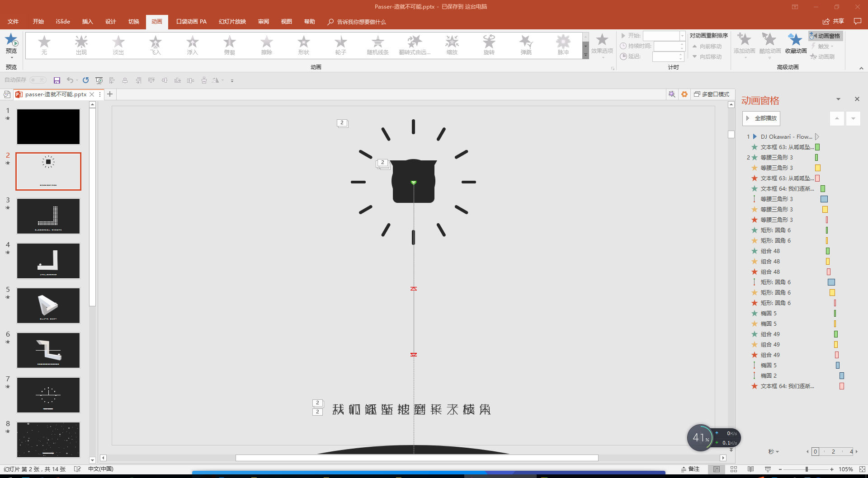Click the 共享 share button
The image size is (868, 478).
[x=833, y=21]
